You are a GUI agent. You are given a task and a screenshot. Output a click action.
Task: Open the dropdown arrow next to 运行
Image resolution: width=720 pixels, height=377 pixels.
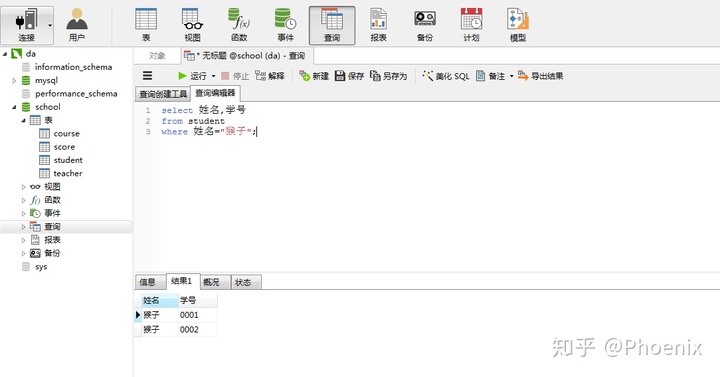pyautogui.click(x=214, y=76)
